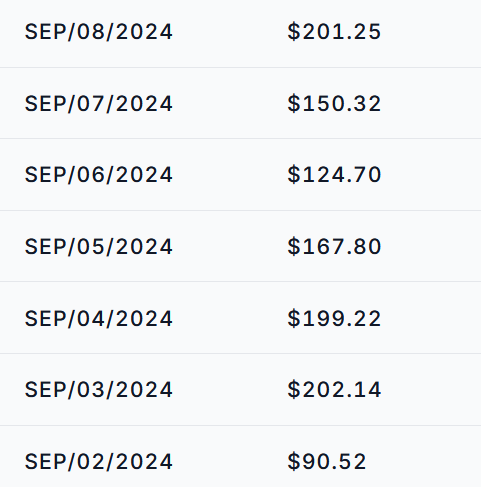Click the SEP/08/2024 date cell
This screenshot has width=481, height=487.
coord(99,32)
